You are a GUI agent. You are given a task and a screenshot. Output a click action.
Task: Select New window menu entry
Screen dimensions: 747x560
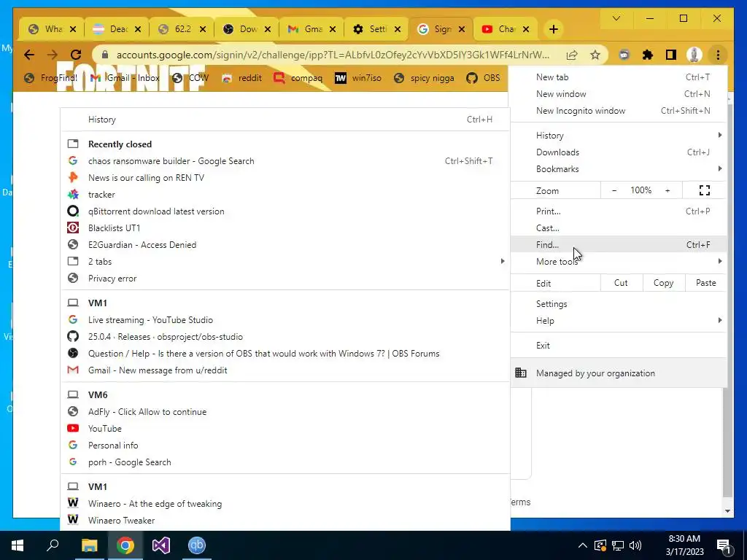point(619,94)
